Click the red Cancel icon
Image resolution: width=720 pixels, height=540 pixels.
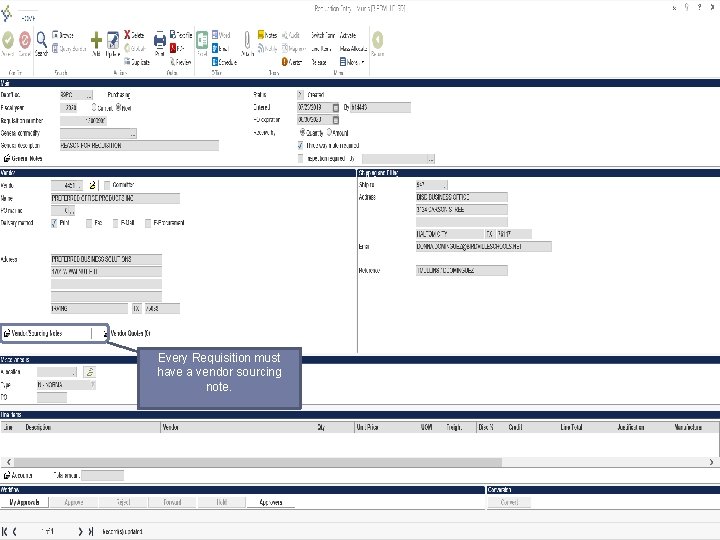(25, 40)
